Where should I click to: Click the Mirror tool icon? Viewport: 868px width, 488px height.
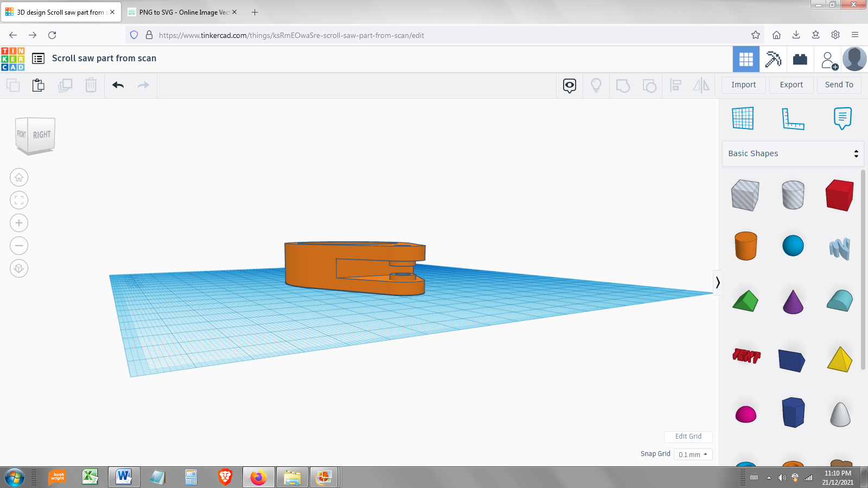pyautogui.click(x=701, y=85)
